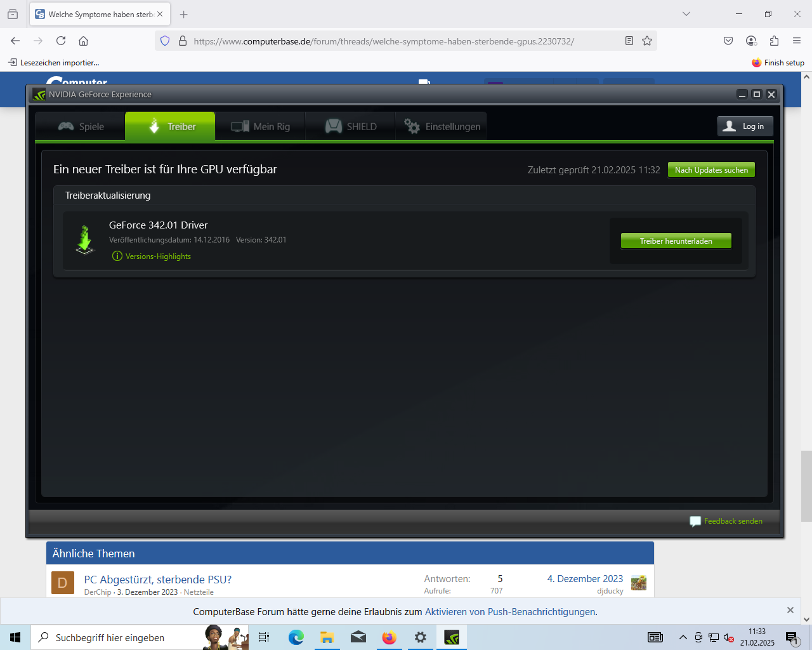Screen dimensions: 812x650
Task: Click 'Nach Updates suchen' to check for updates
Action: [711, 170]
